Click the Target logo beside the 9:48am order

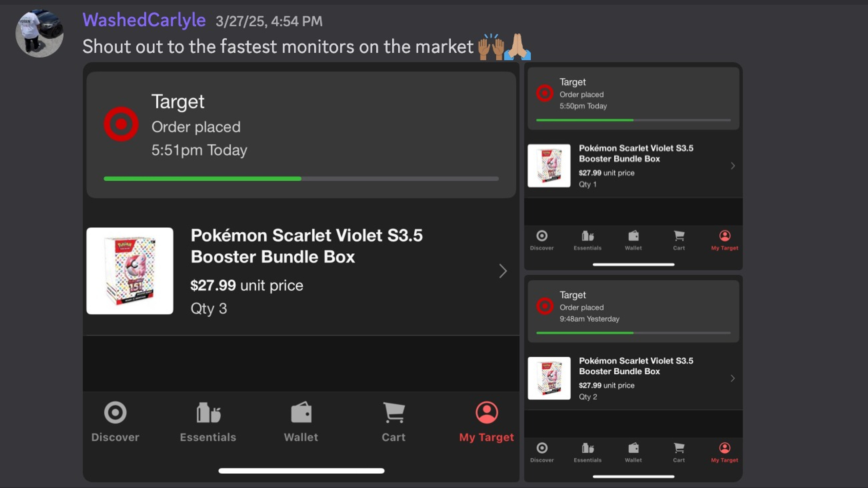545,306
